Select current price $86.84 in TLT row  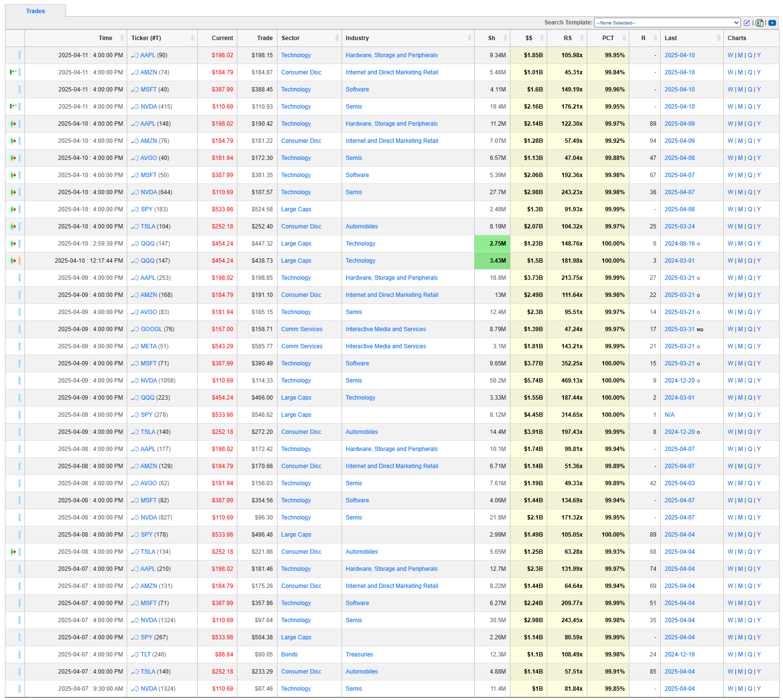point(224,655)
